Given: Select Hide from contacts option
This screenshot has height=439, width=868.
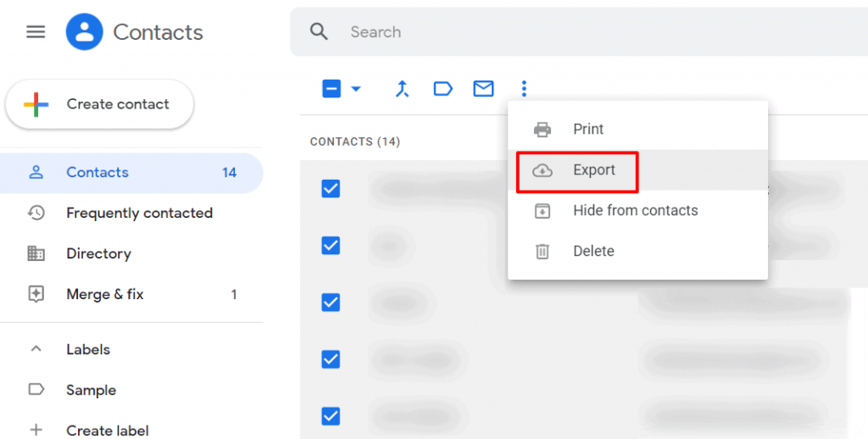Looking at the screenshot, I should [x=635, y=211].
